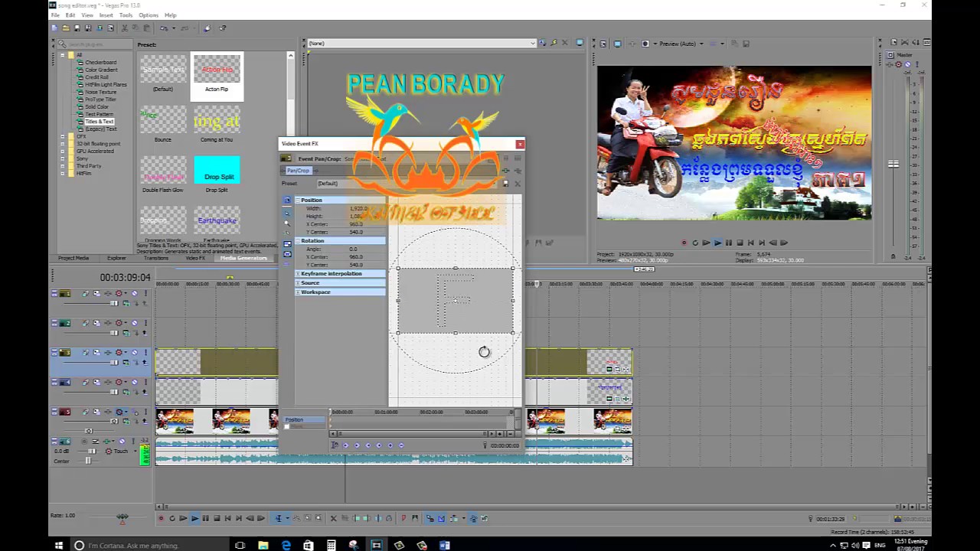Open the Options menu
980x551 pixels.
(149, 15)
